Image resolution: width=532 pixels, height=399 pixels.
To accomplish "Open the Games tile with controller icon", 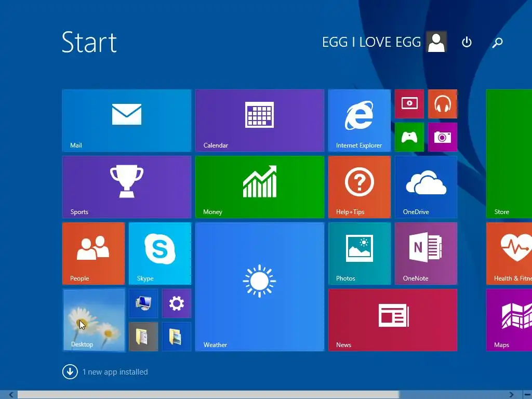I will tap(409, 137).
